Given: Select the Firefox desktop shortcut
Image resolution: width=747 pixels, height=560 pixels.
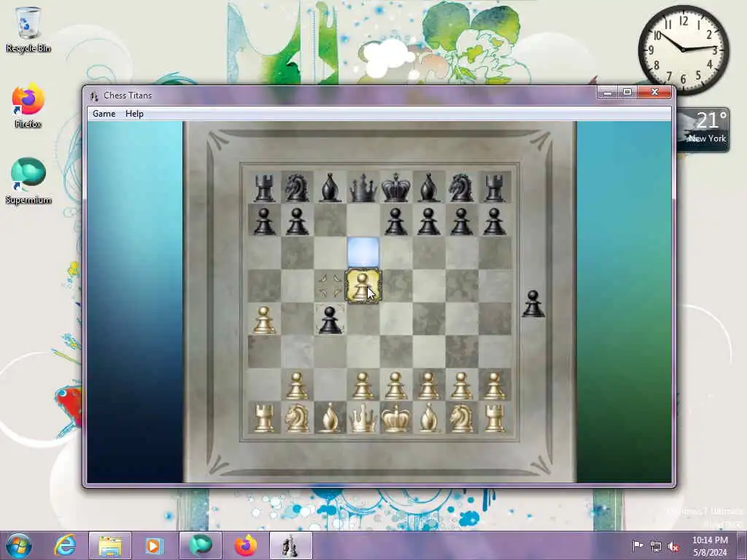Looking at the screenshot, I should (28, 106).
